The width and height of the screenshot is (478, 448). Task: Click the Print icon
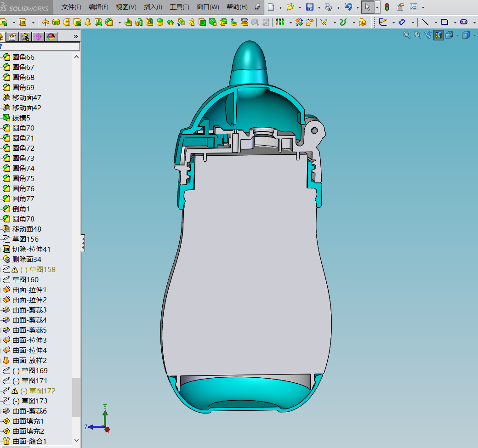(x=329, y=7)
